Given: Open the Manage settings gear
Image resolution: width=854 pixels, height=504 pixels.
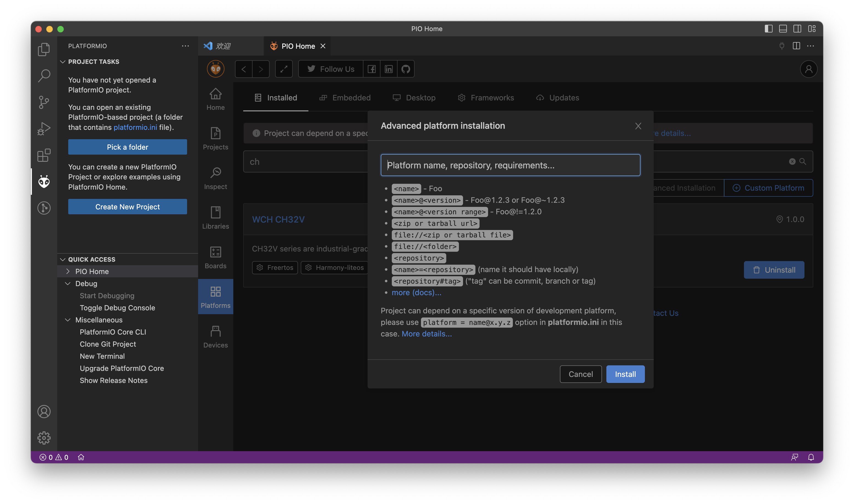Looking at the screenshot, I should click(x=44, y=438).
